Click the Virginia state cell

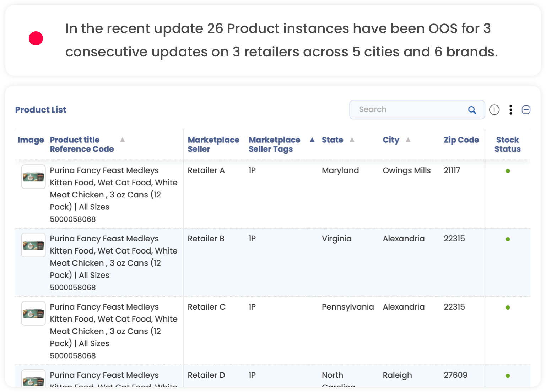click(x=336, y=239)
